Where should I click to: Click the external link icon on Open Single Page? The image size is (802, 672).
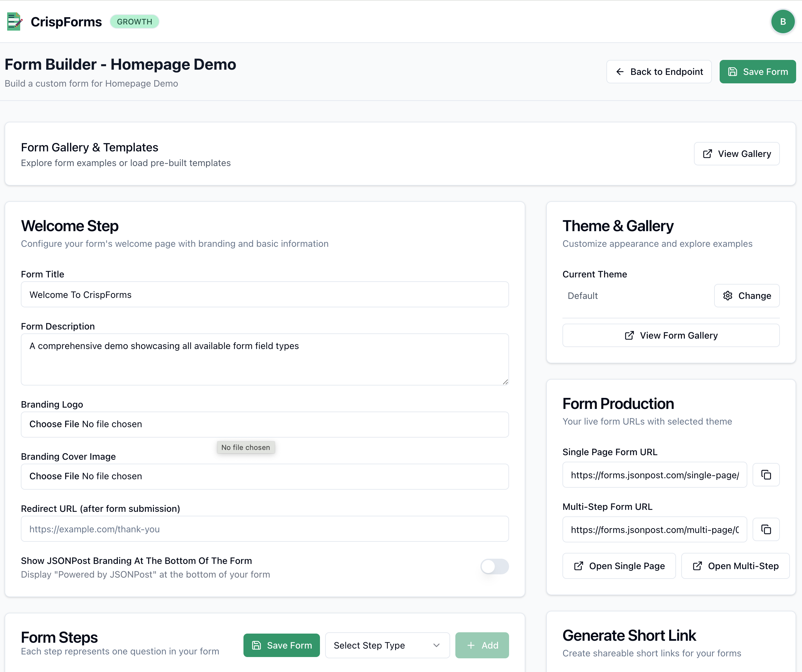point(579,566)
